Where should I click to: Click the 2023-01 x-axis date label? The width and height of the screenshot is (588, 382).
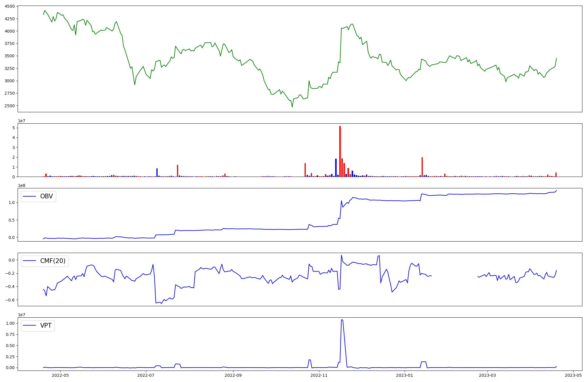[405, 375]
